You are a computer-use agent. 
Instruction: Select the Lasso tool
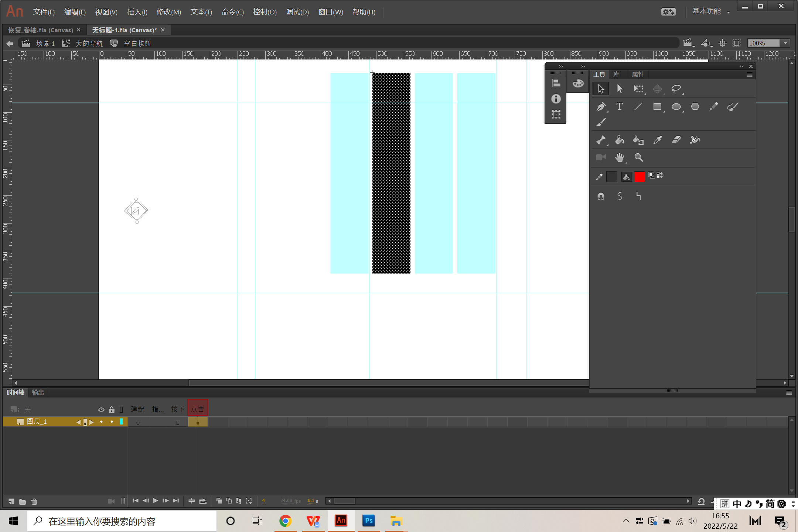(676, 89)
